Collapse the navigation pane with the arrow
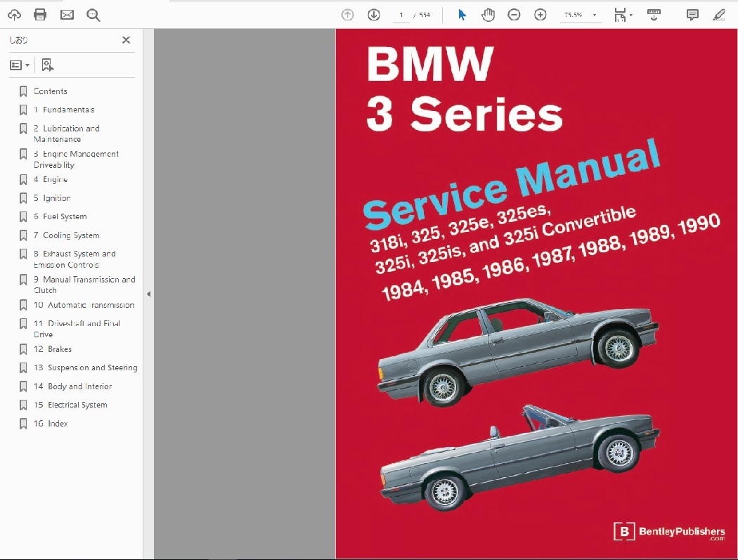Screen dimensions: 738x560 click(149, 294)
